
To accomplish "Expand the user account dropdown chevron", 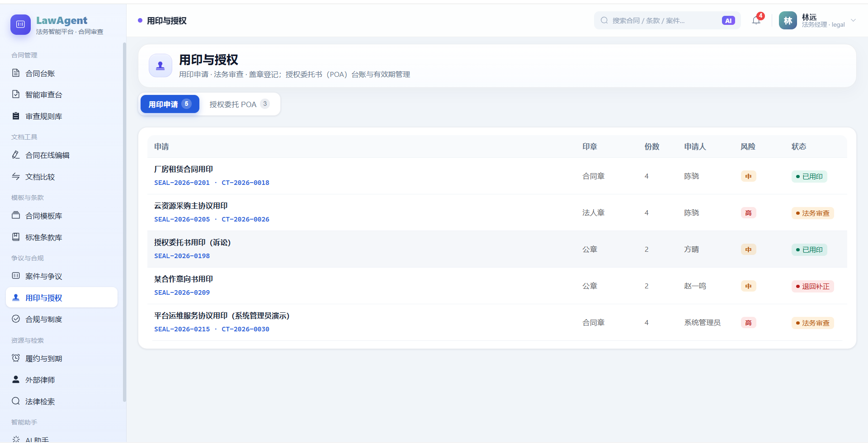I will (854, 20).
